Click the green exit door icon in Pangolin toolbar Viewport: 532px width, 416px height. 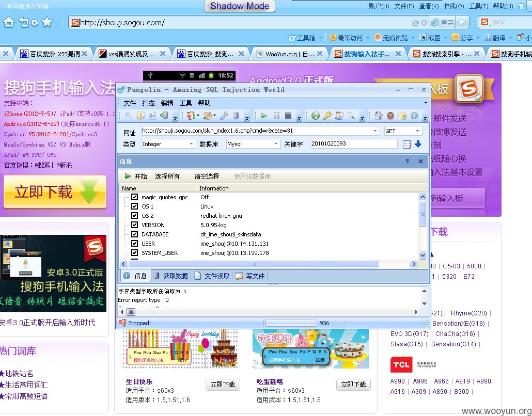(164, 116)
